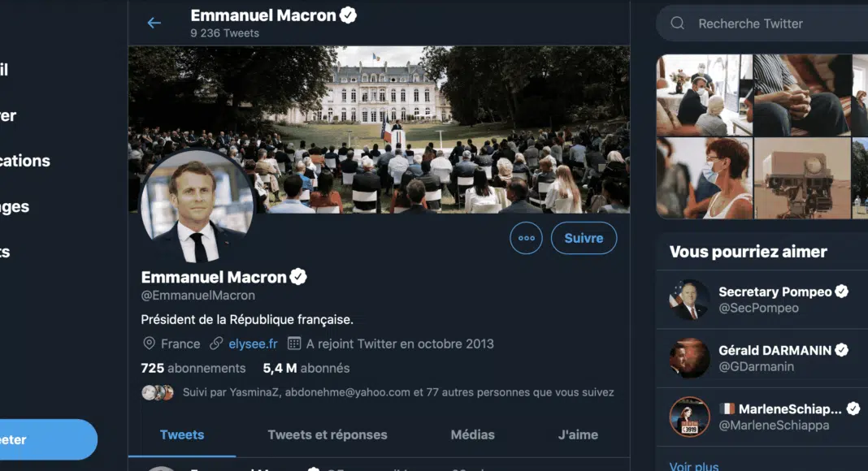Viewport: 868px width, 471px height.
Task: Follow Emmanuel Macron with Suivre button
Action: (584, 238)
